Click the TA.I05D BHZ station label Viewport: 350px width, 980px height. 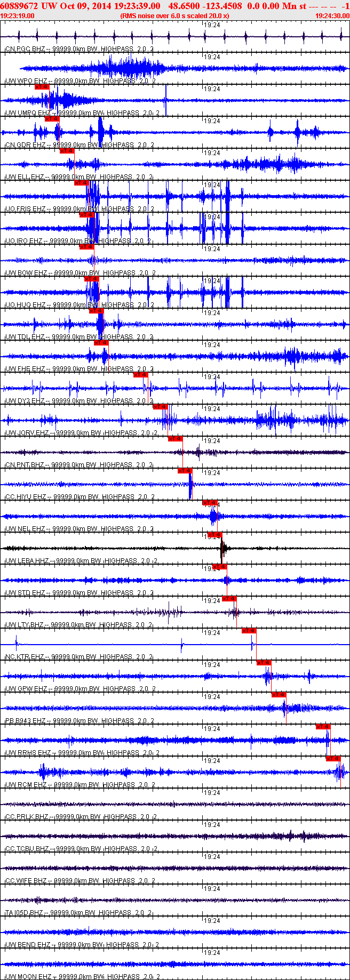[x=24, y=913]
